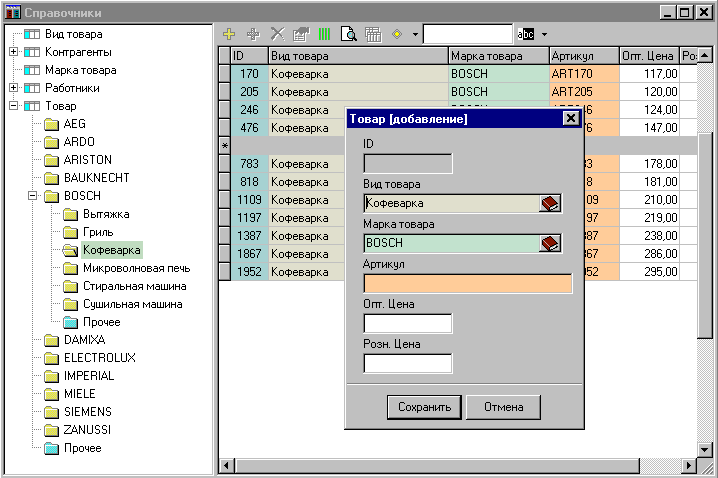Click the price cell 295,00
Image resolution: width=718 pixels, height=478 pixels.
point(649,272)
